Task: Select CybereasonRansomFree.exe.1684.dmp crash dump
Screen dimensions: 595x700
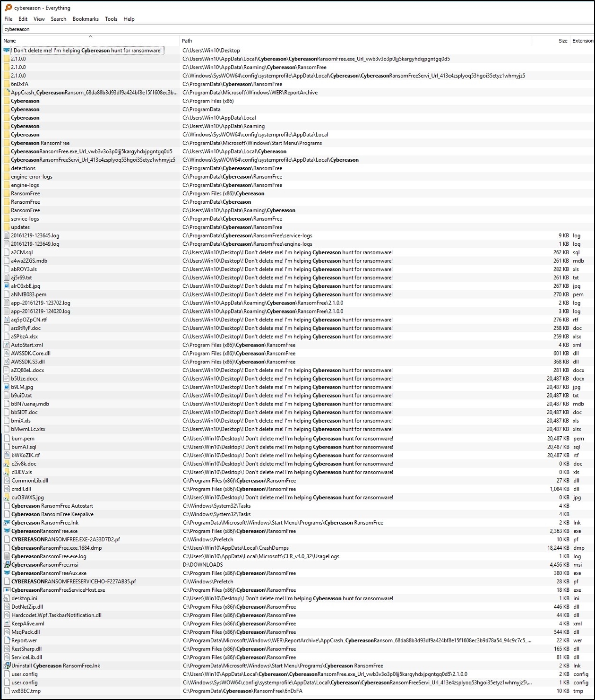Action: tap(57, 548)
